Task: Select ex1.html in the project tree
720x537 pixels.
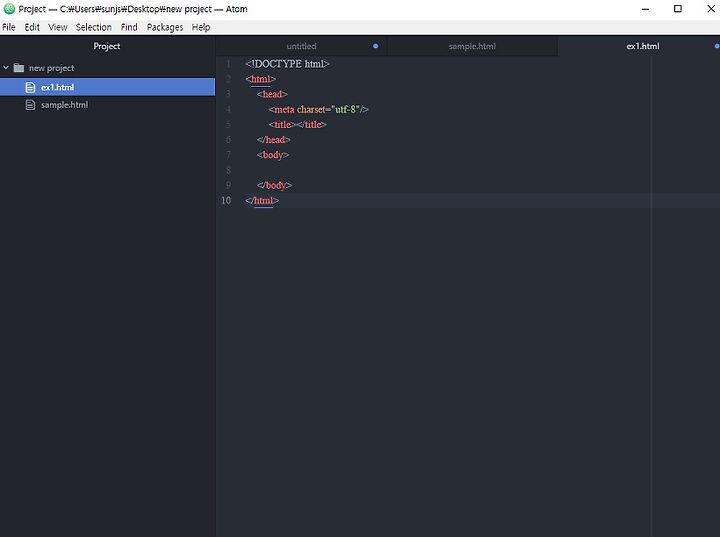Action: click(107, 87)
